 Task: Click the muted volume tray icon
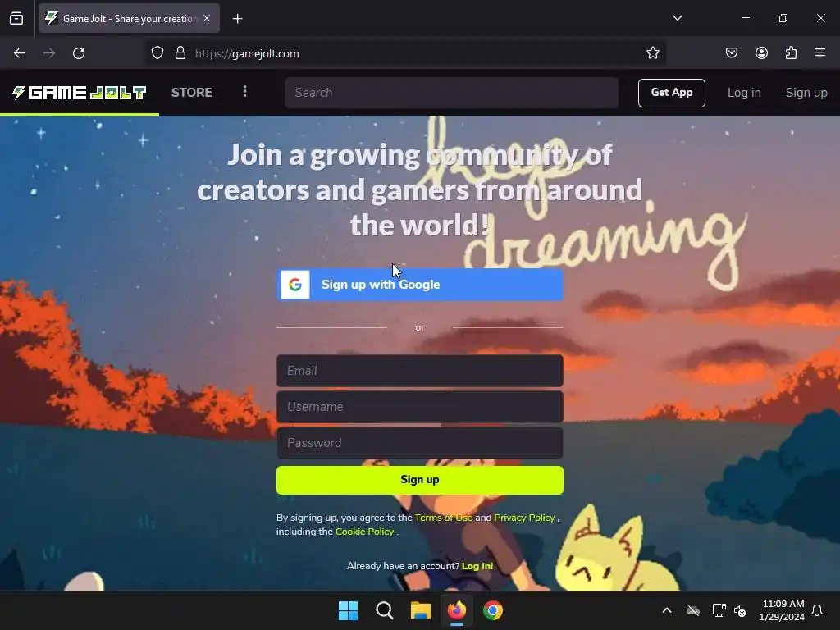point(740,610)
